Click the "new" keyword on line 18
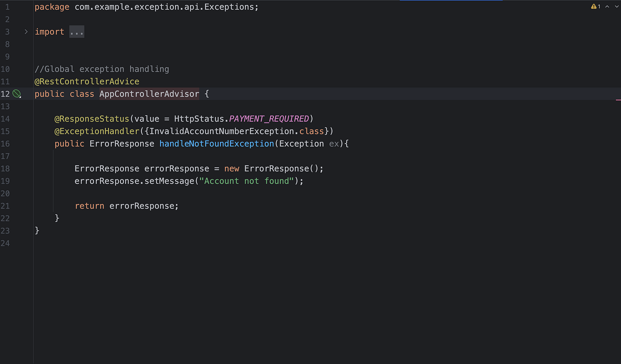Screen dimensions: 621x364 (232, 169)
